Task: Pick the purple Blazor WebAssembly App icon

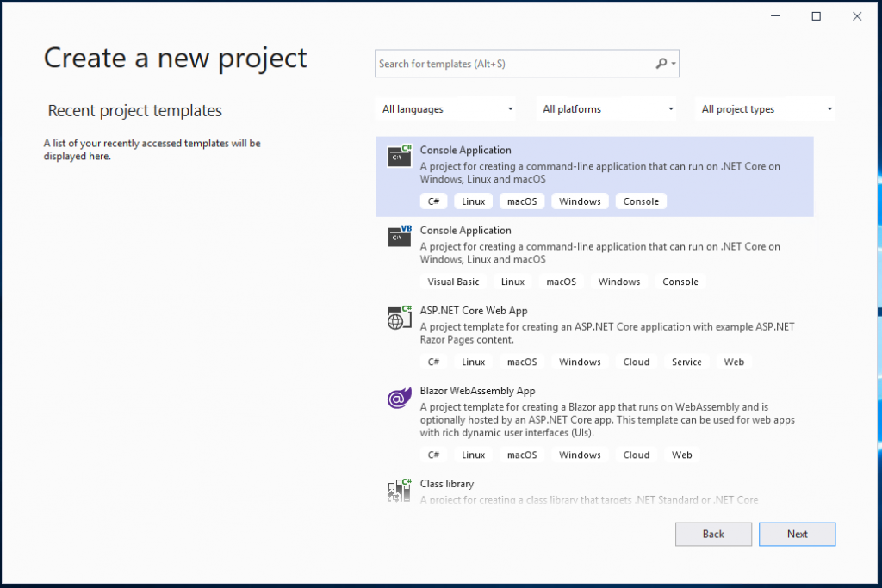Action: pos(400,398)
